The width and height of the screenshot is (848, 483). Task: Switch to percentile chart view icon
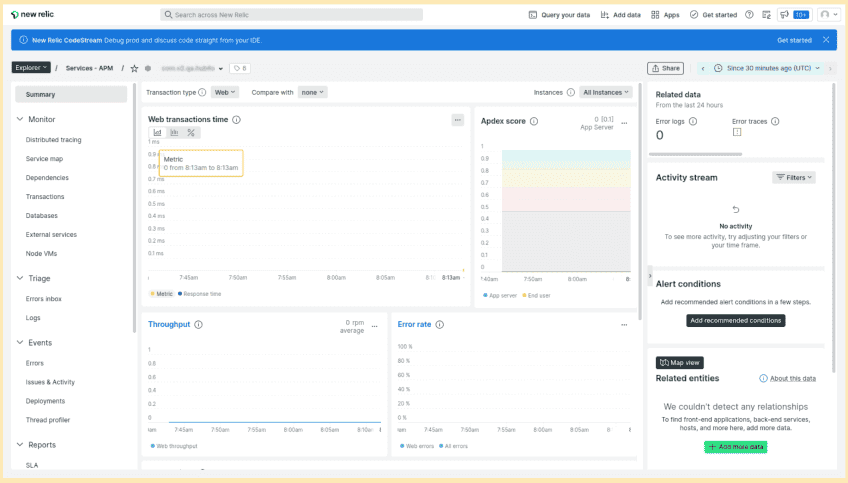point(191,133)
